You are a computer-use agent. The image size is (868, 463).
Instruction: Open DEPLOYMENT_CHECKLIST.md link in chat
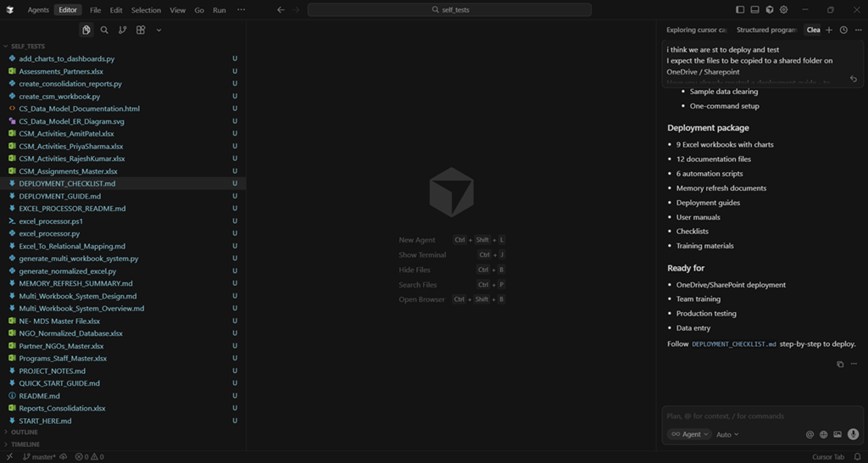[734, 344]
